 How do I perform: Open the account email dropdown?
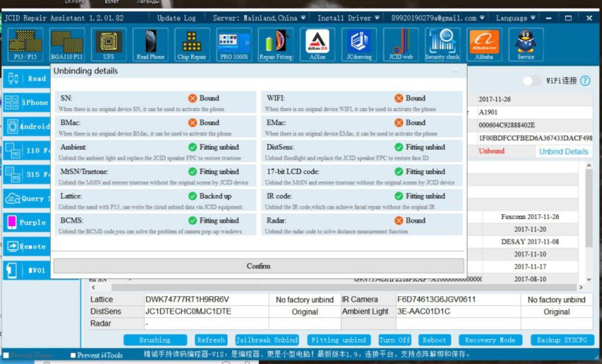438,18
